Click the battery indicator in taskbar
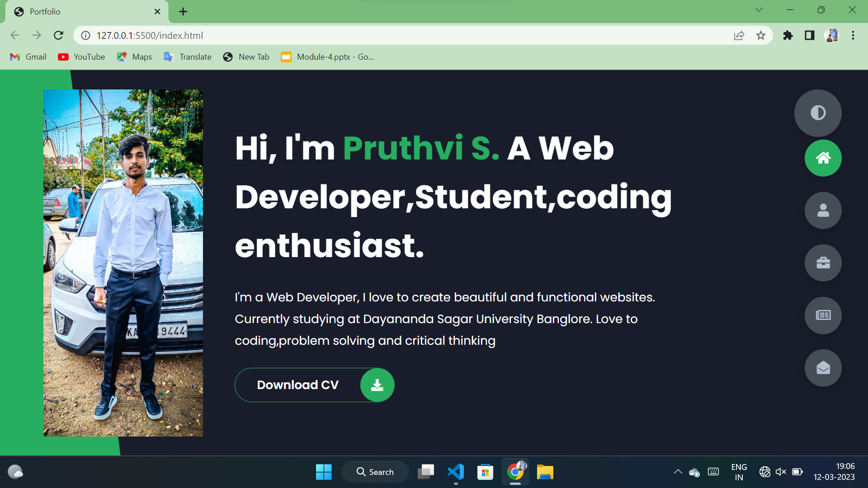Screen dimensions: 868x488 tap(798, 472)
